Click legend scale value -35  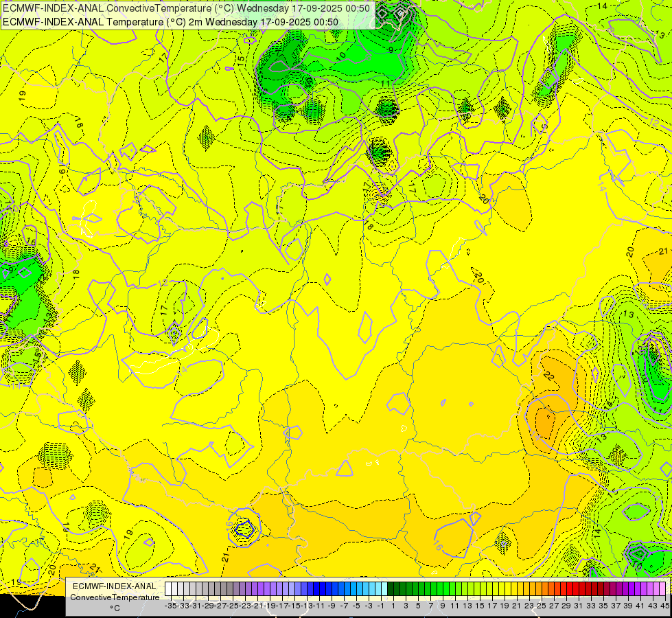coord(171,606)
